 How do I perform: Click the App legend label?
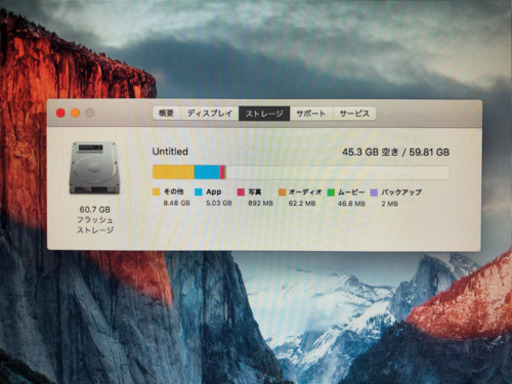[x=214, y=192]
